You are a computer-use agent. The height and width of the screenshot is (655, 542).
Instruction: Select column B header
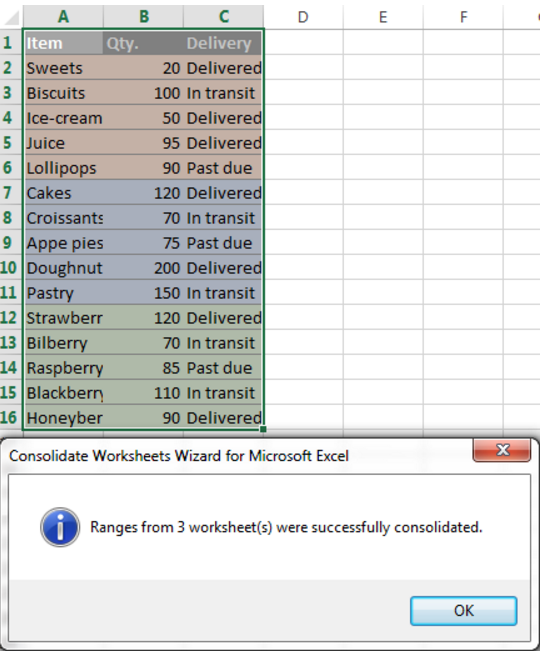(x=143, y=17)
